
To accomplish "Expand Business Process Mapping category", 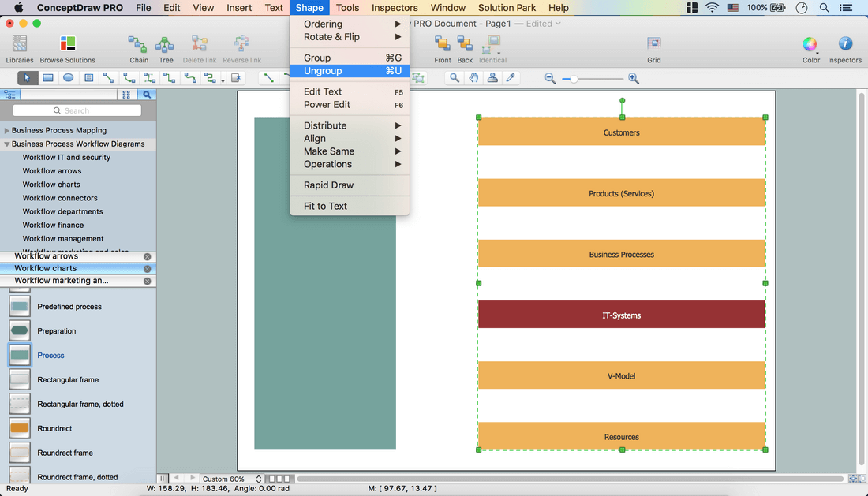I will point(6,130).
